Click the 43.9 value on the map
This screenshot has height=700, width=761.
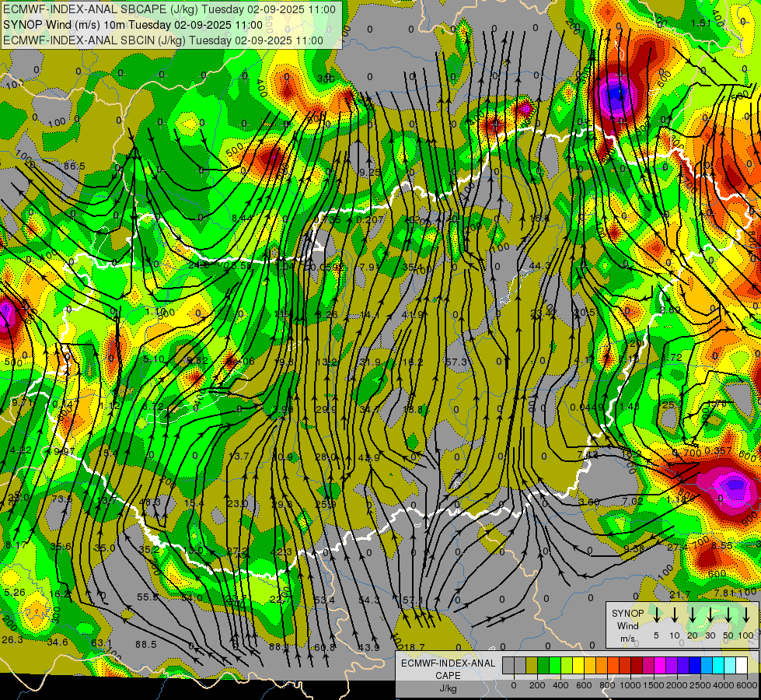click(x=369, y=647)
